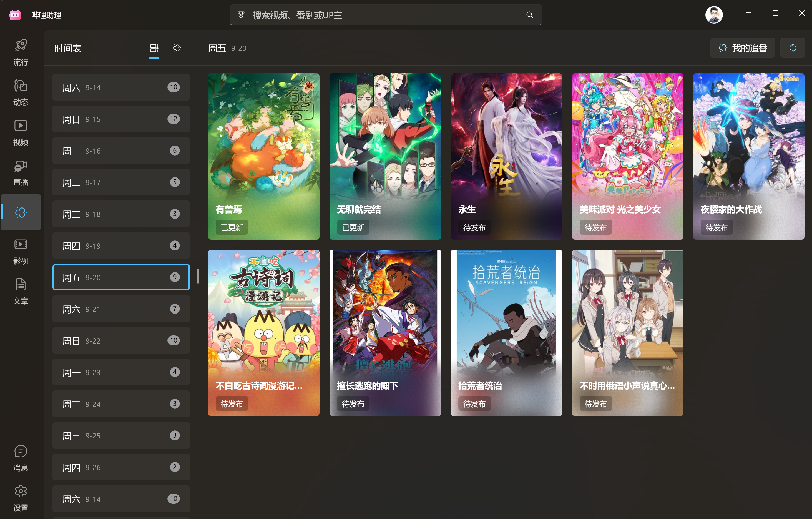812x519 pixels.
Task: Select 周三 9-18 in the timetable
Action: coord(121,214)
